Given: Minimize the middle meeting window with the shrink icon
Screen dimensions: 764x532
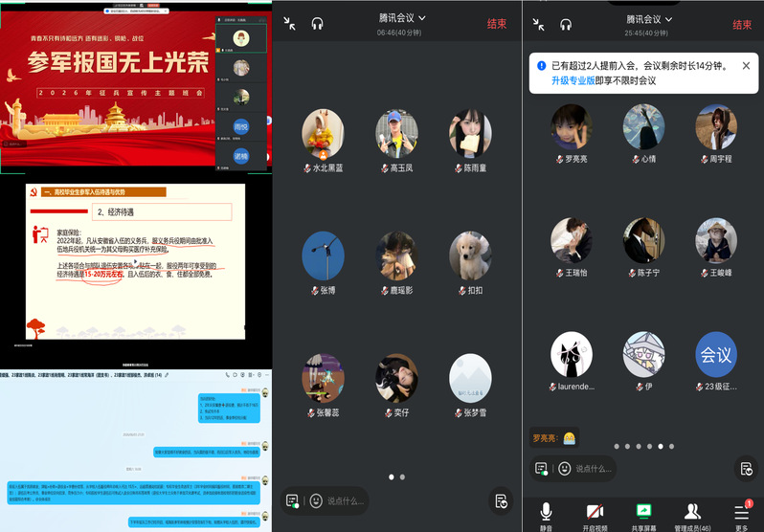Looking at the screenshot, I should [289, 23].
